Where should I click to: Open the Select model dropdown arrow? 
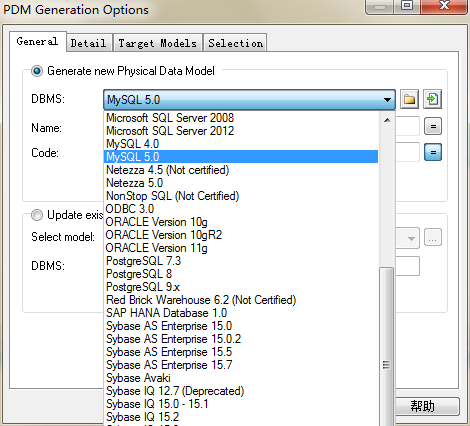411,238
